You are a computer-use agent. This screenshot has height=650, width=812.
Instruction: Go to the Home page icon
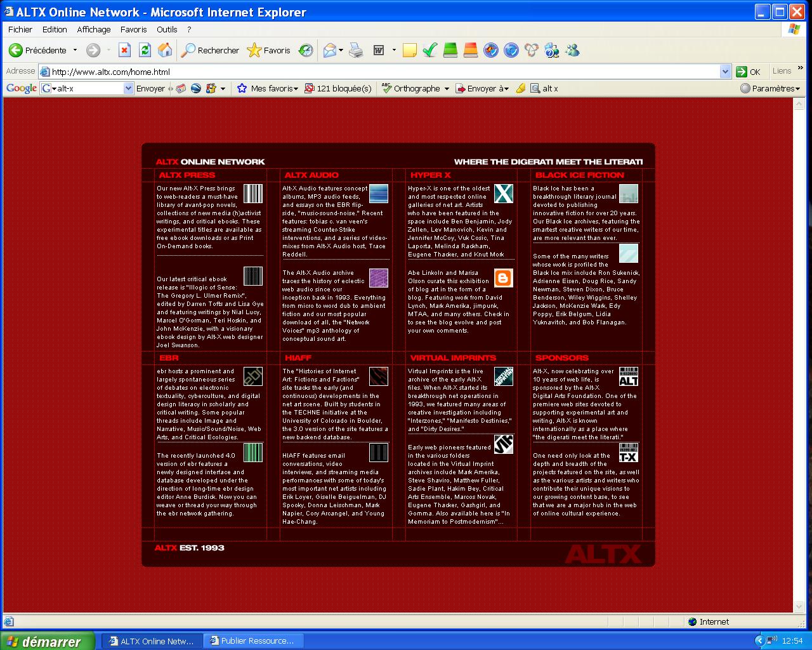pyautogui.click(x=165, y=50)
